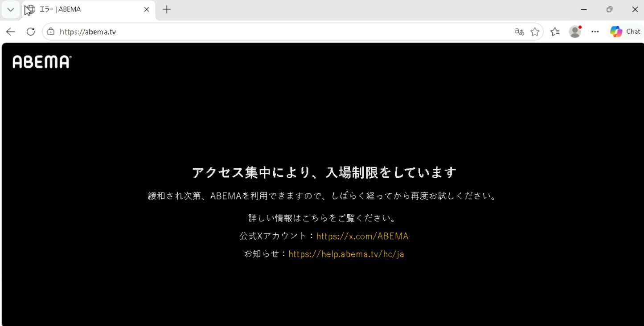Open the https://help.abema.tv/hc/ja link
Screen dimensions: 644x326
346,254
